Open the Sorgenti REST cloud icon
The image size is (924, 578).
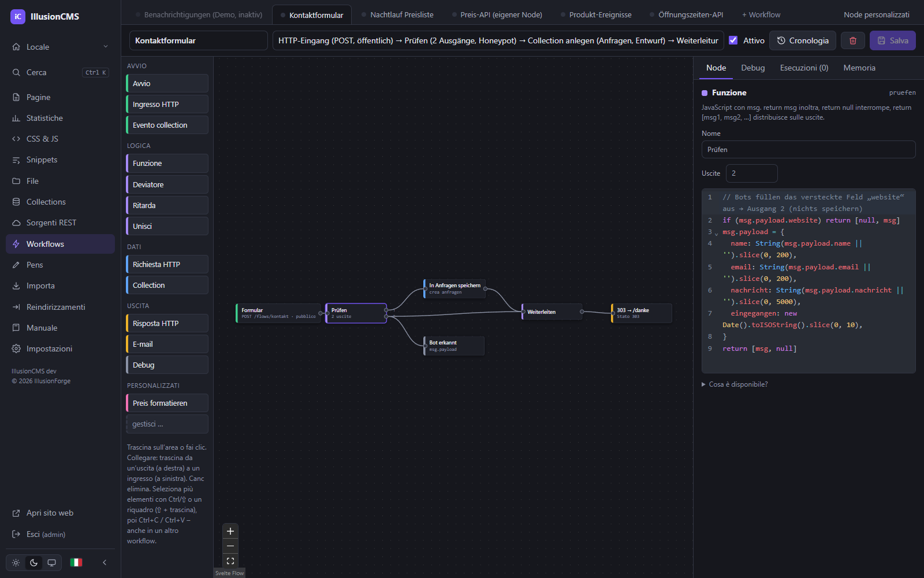point(16,223)
